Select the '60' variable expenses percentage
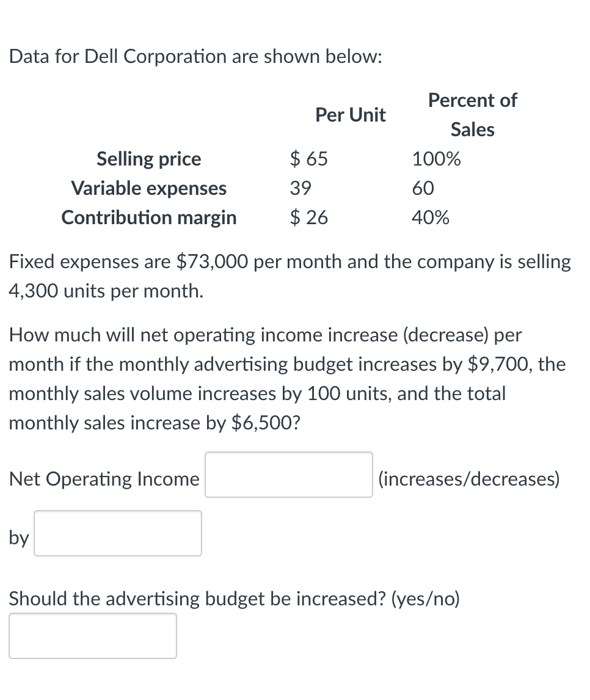The width and height of the screenshot is (590, 700). [x=423, y=188]
